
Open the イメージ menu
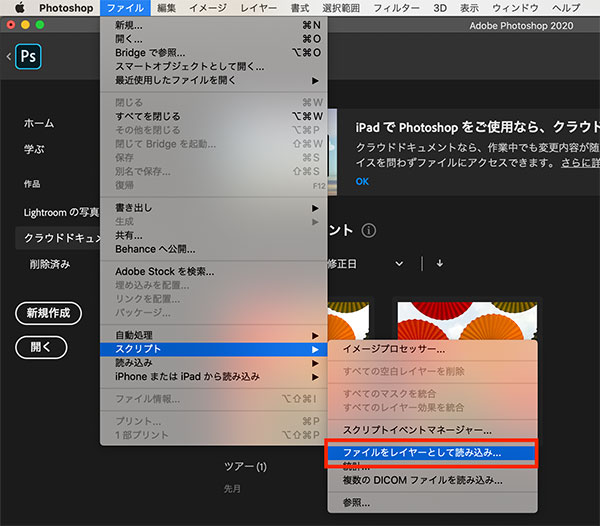208,8
